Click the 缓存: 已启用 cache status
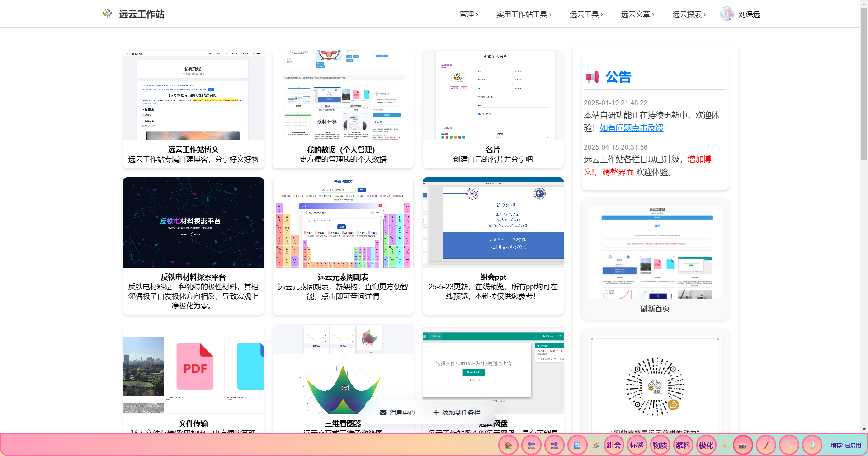868x456 pixels. 845,446
